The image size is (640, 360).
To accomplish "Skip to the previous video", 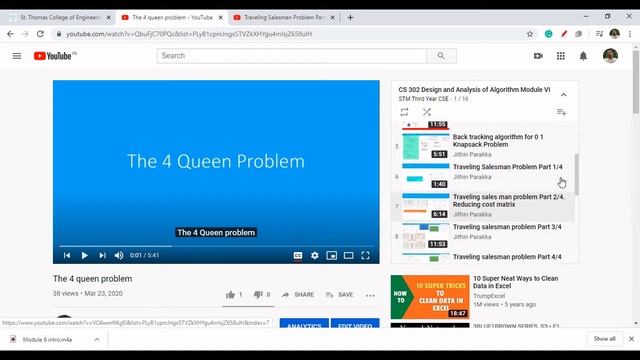I will (67, 256).
